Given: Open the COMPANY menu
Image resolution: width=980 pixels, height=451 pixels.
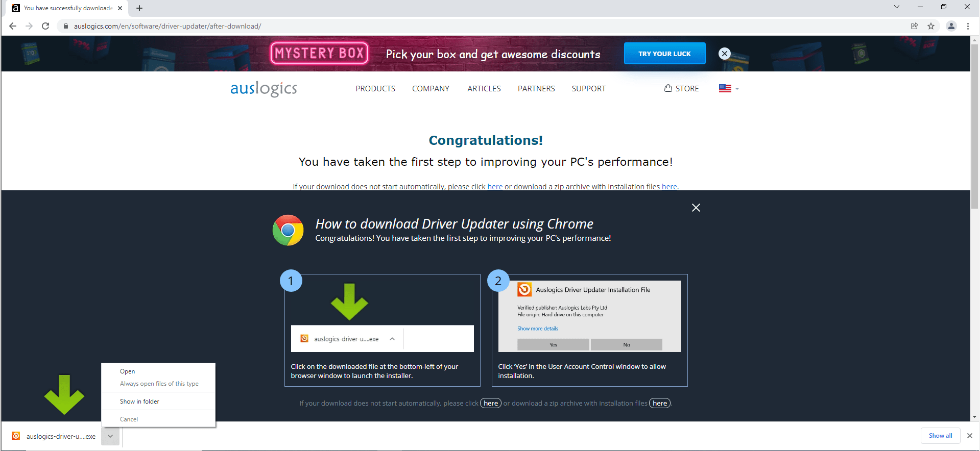Looking at the screenshot, I should point(431,89).
